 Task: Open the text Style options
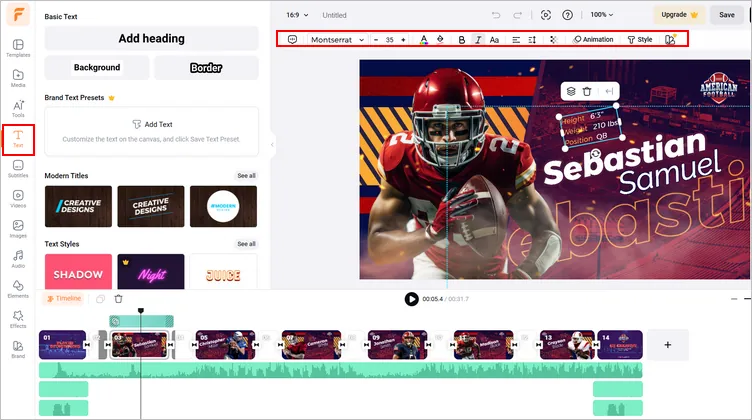[640, 40]
